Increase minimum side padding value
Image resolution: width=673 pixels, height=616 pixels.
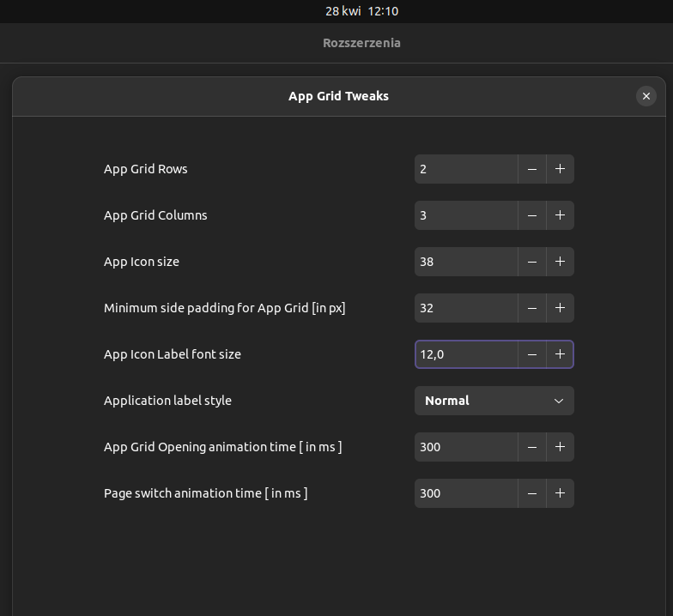(x=560, y=308)
